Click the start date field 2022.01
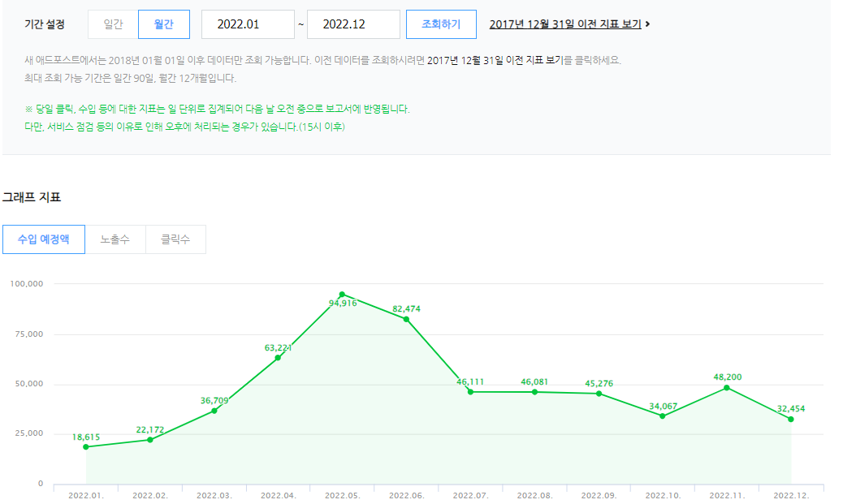843x504 pixels. tap(248, 24)
